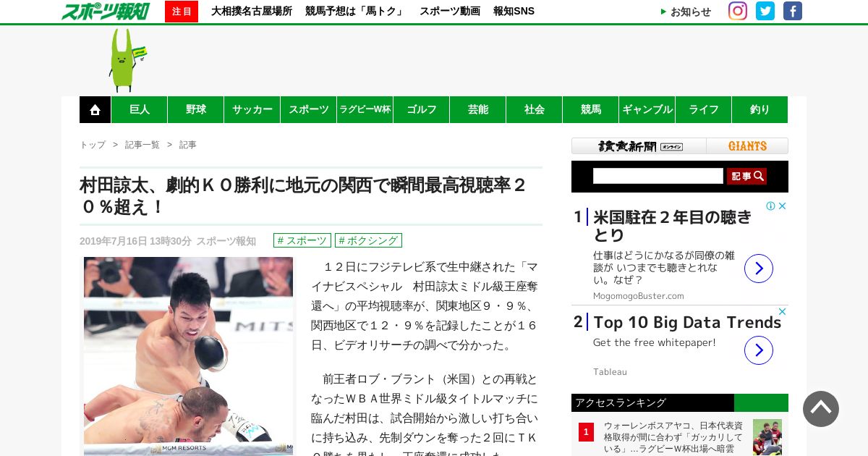Open the boxing match article photo

point(188,356)
